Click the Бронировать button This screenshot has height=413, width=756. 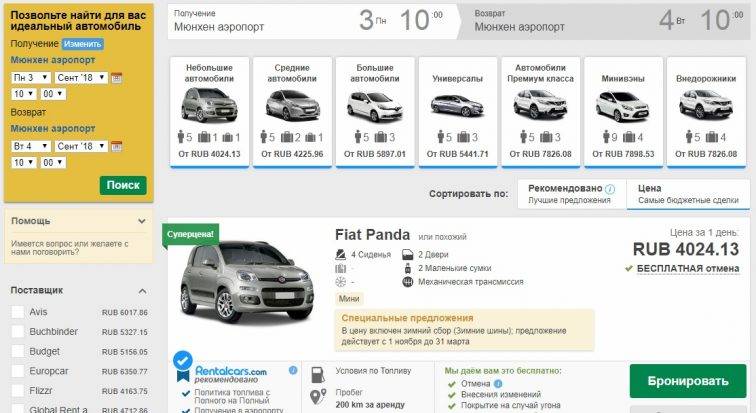pos(688,381)
